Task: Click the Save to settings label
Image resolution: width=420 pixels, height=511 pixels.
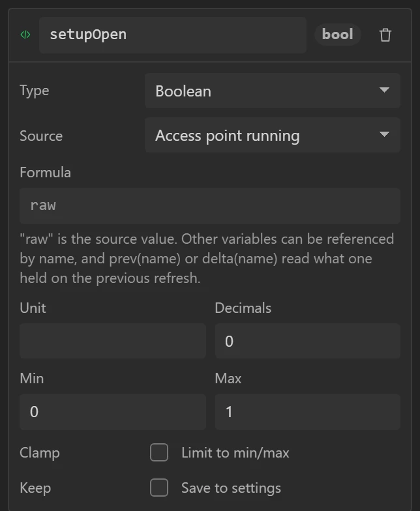Action: [x=231, y=488]
